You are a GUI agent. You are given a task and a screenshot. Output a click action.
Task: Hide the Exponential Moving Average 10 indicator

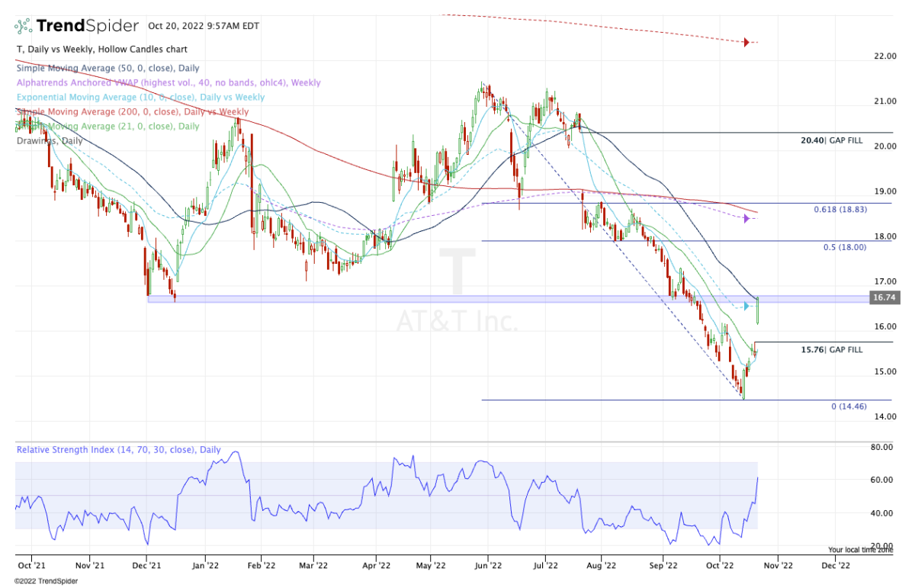point(140,98)
